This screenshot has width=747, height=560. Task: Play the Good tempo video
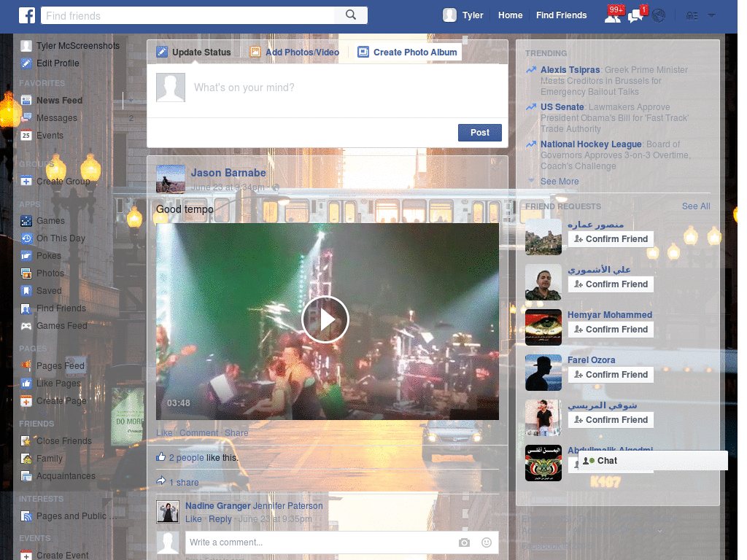point(325,319)
